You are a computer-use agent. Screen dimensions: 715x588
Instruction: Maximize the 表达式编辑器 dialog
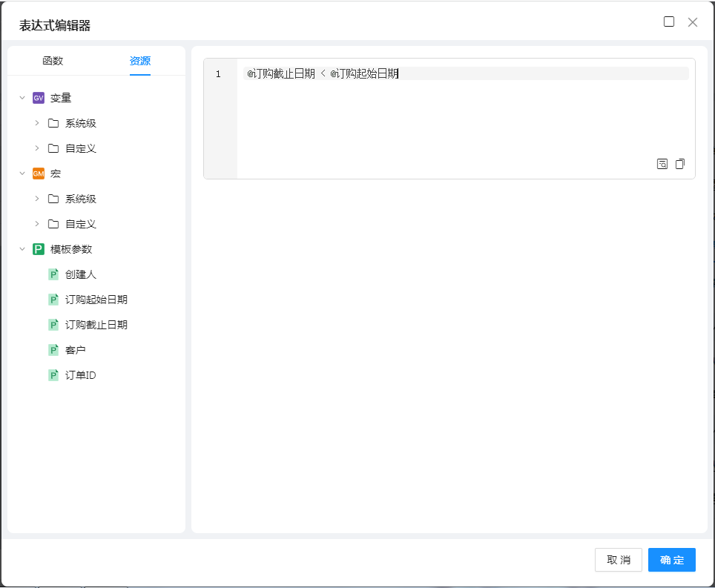pyautogui.click(x=669, y=22)
